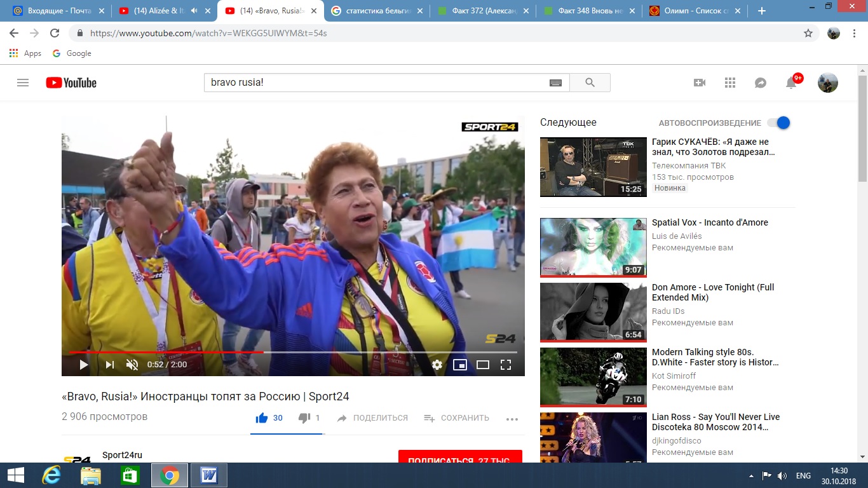Dislike the video with thumbs down
Viewport: 868px width, 488px height.
(x=304, y=418)
